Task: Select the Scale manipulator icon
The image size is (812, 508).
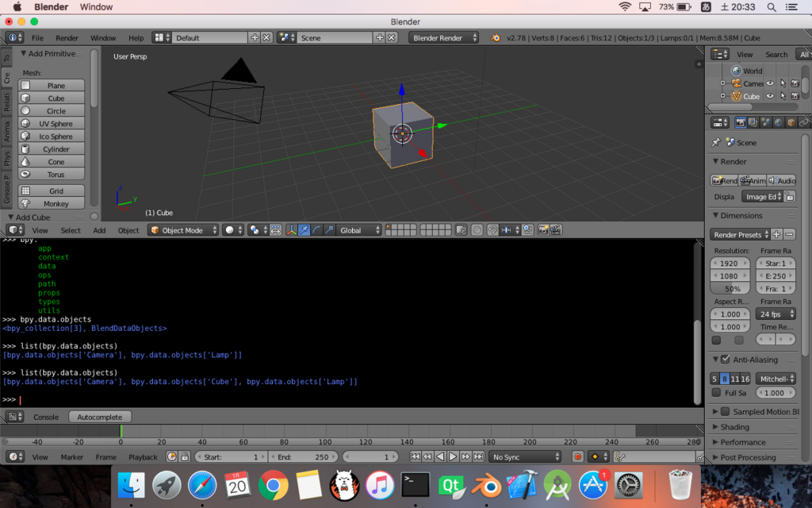Action: pyautogui.click(x=329, y=230)
